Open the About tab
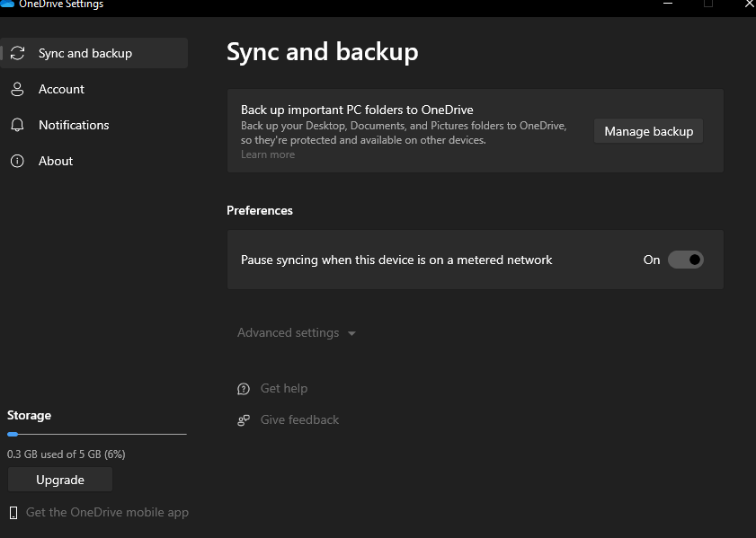The image size is (756, 538). pyautogui.click(x=56, y=162)
